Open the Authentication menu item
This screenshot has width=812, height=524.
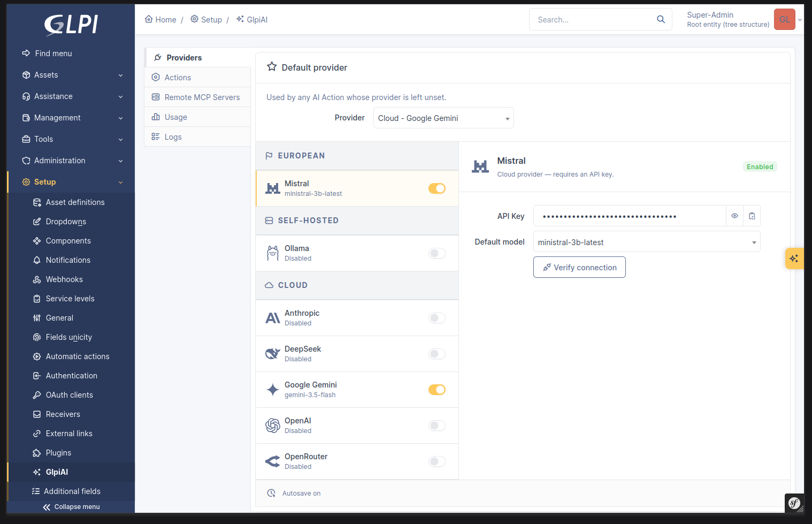[x=72, y=376]
